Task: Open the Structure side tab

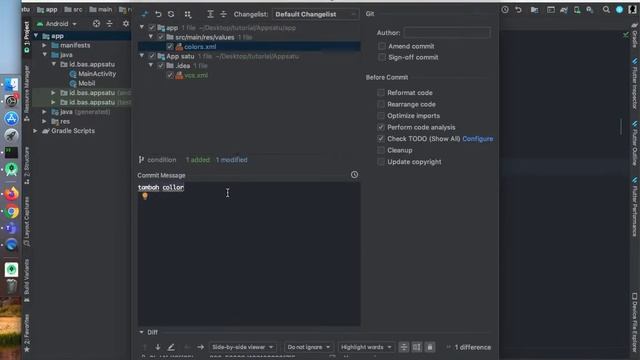Action: (27, 165)
